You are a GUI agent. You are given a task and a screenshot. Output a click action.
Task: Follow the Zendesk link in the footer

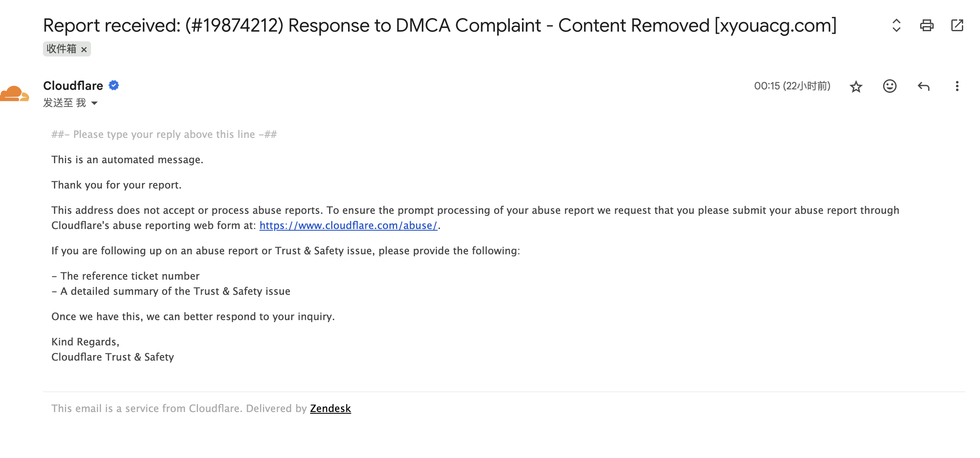[x=330, y=409]
